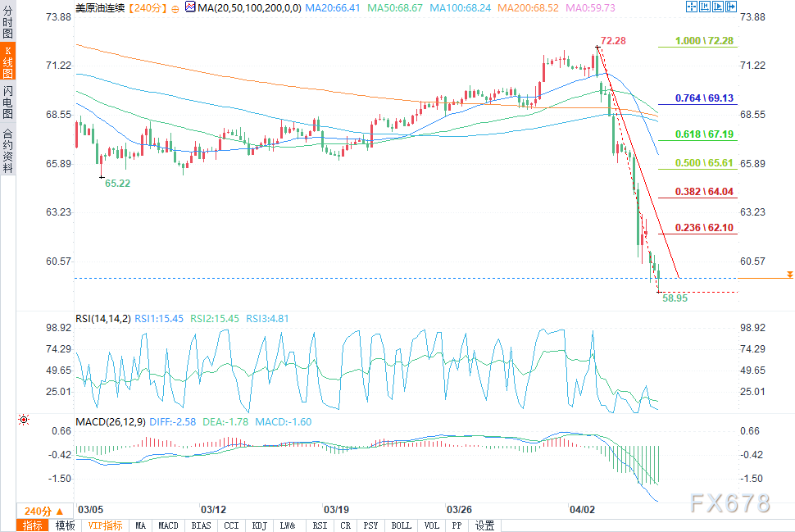Toggle the CCI indicator button
Screen dimensions: 795x532
pos(231,525)
